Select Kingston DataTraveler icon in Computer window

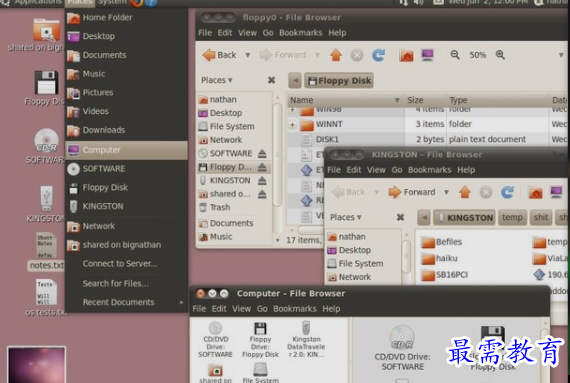point(306,339)
